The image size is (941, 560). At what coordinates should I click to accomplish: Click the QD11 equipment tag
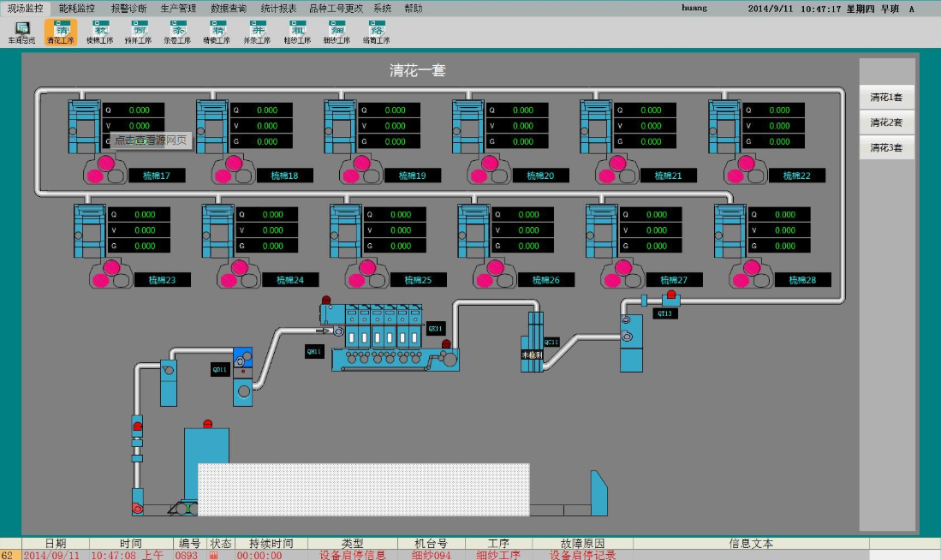(220, 370)
